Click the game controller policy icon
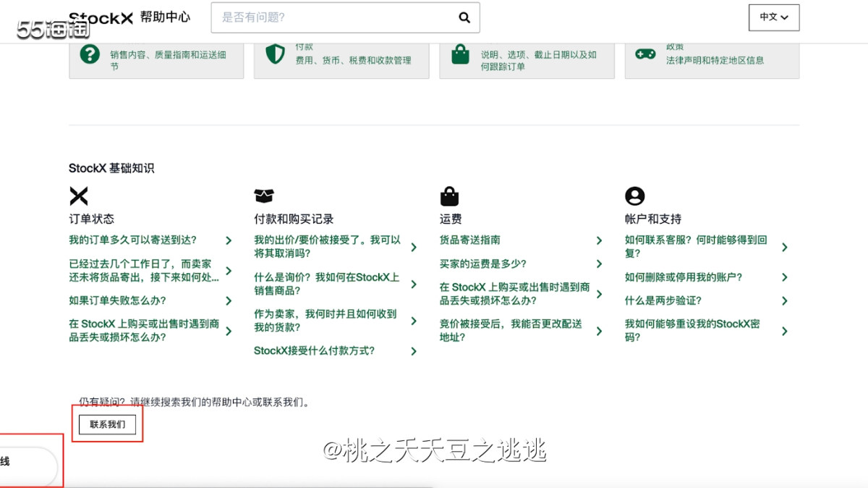The width and height of the screenshot is (868, 488). coord(645,54)
